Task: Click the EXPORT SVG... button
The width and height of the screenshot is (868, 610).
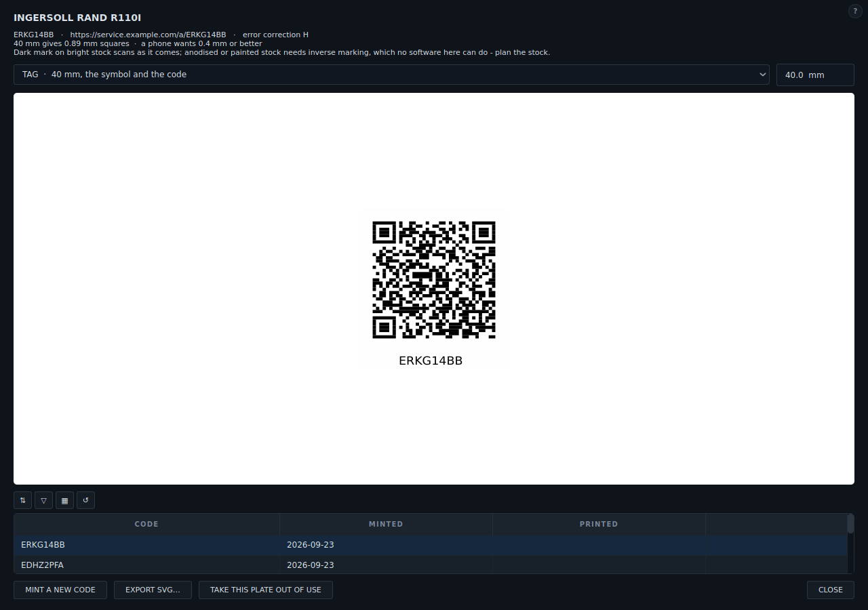Action: pyautogui.click(x=153, y=590)
